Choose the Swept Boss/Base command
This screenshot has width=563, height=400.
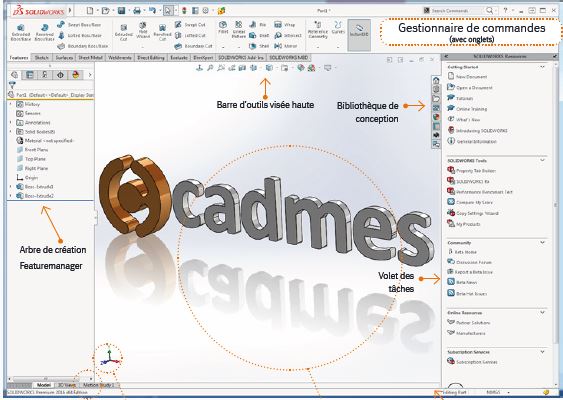point(79,25)
